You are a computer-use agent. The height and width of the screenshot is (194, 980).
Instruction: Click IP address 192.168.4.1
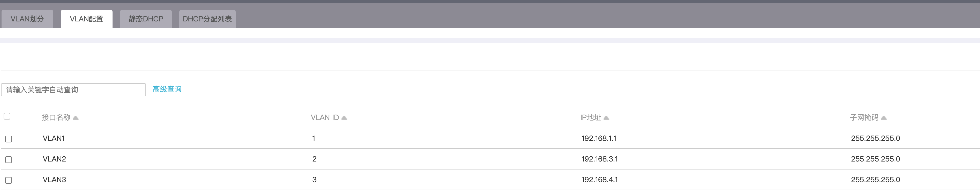600,180
